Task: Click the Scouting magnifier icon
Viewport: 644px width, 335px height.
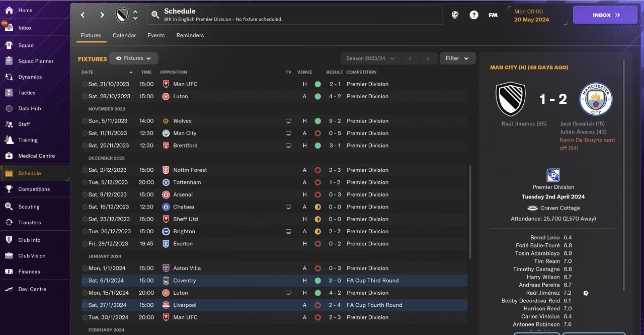Action: pyautogui.click(x=9, y=207)
